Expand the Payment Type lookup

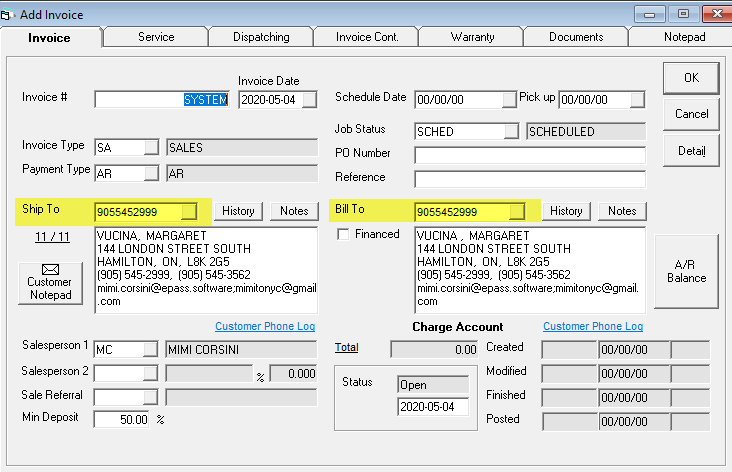pyautogui.click(x=151, y=173)
